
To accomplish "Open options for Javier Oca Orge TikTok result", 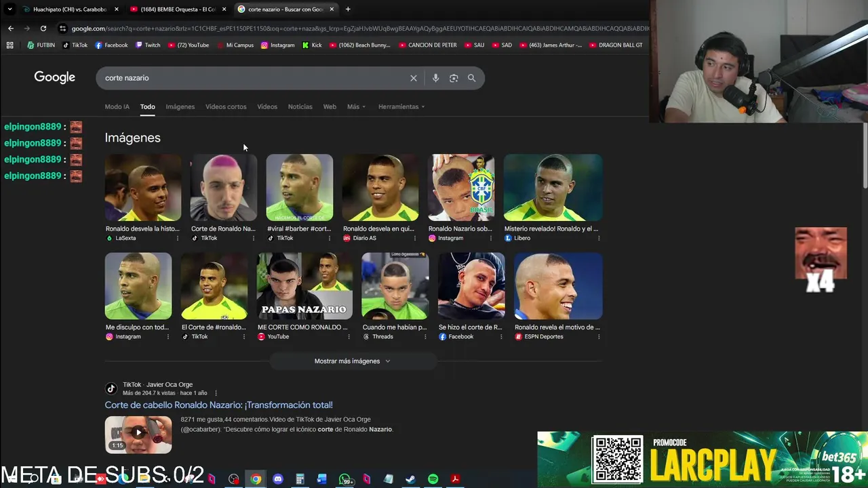I will pyautogui.click(x=216, y=393).
